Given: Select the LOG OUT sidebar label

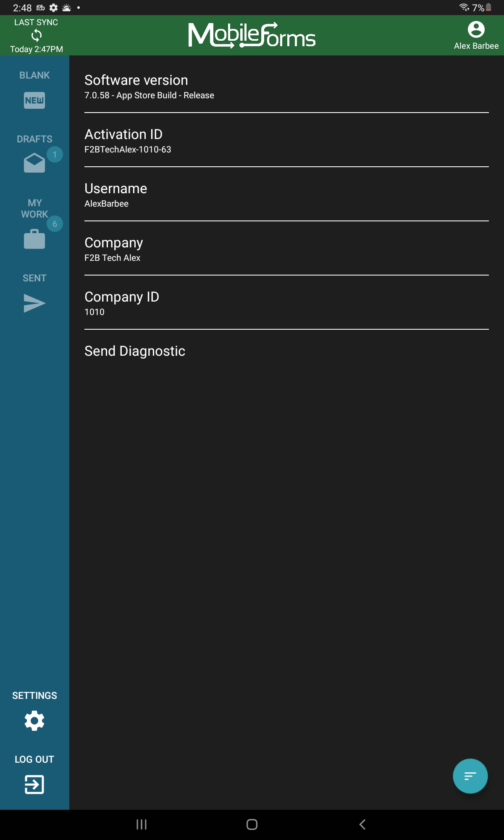Looking at the screenshot, I should coord(34,759).
